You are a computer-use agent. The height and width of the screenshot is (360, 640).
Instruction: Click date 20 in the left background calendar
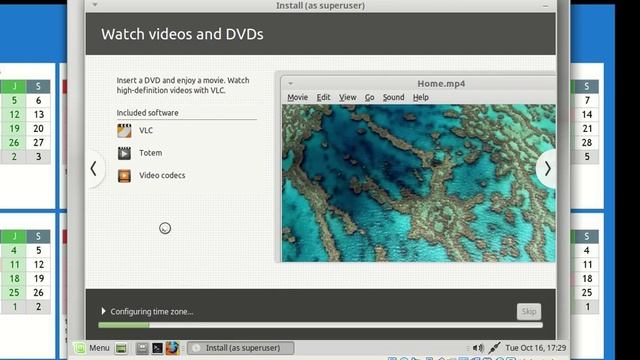pyautogui.click(x=38, y=129)
